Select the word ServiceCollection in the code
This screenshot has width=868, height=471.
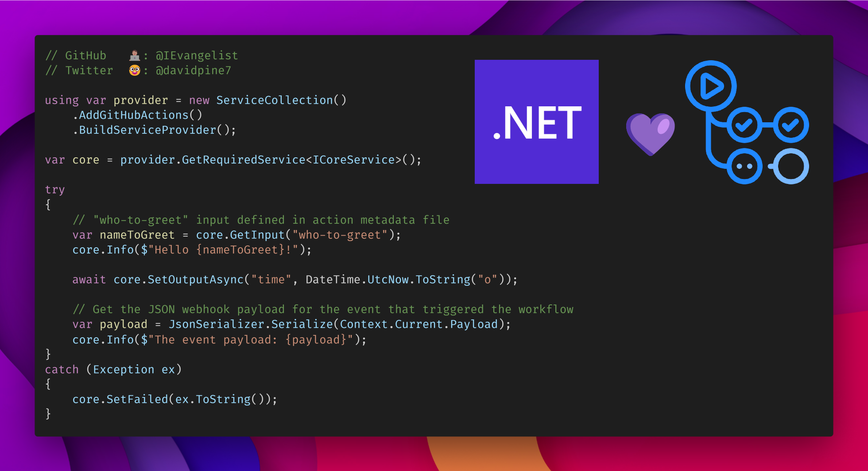tap(275, 100)
